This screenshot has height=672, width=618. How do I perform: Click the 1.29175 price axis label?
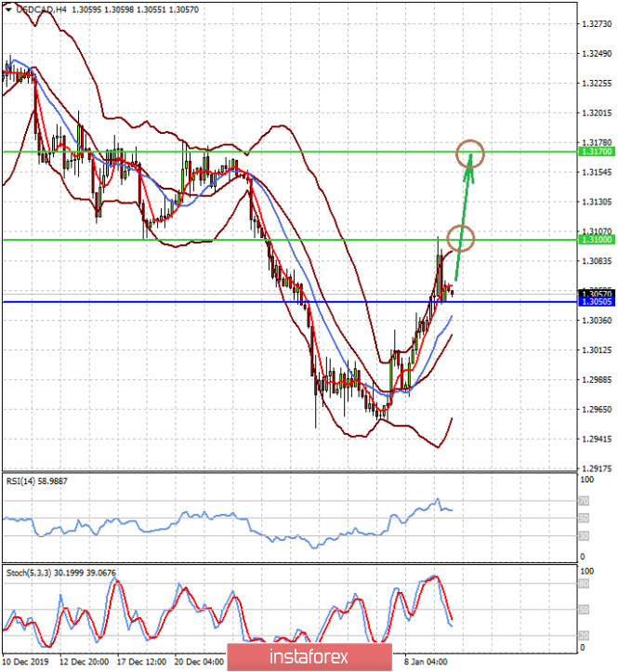(597, 468)
